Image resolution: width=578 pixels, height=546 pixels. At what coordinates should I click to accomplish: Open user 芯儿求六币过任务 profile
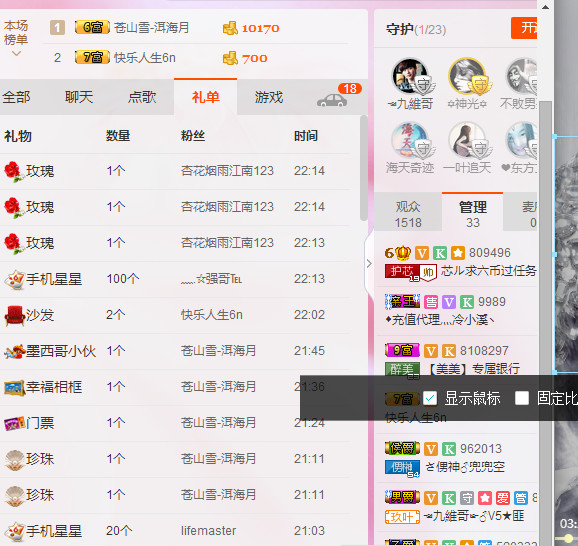point(488,271)
